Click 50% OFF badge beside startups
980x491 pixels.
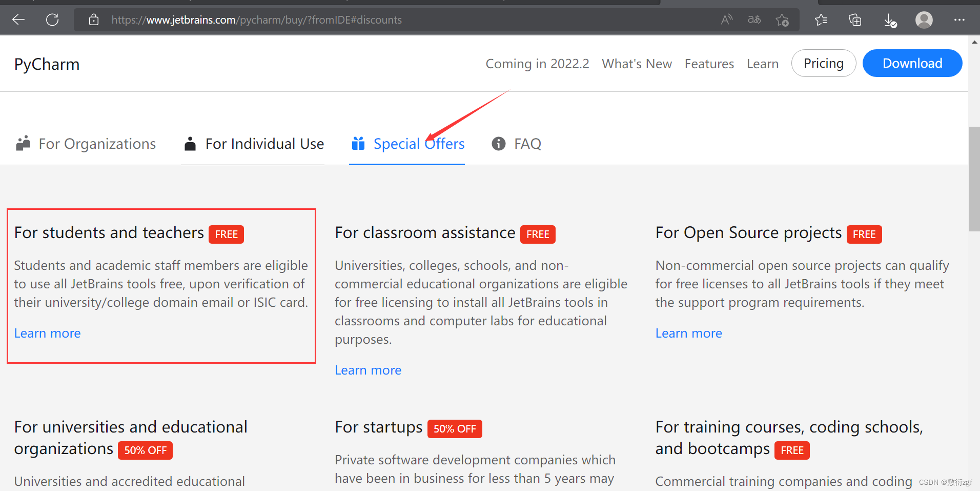pyautogui.click(x=455, y=429)
